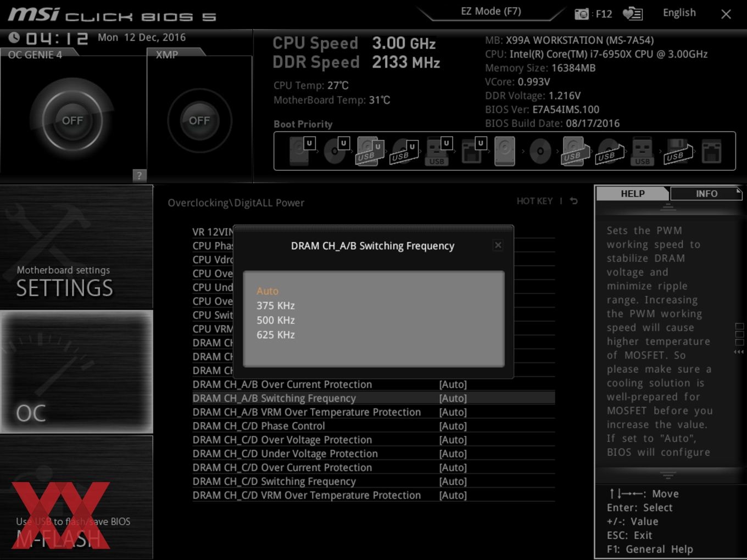This screenshot has width=747, height=560.
Task: Go back using the return arrow icon
Action: pyautogui.click(x=573, y=201)
